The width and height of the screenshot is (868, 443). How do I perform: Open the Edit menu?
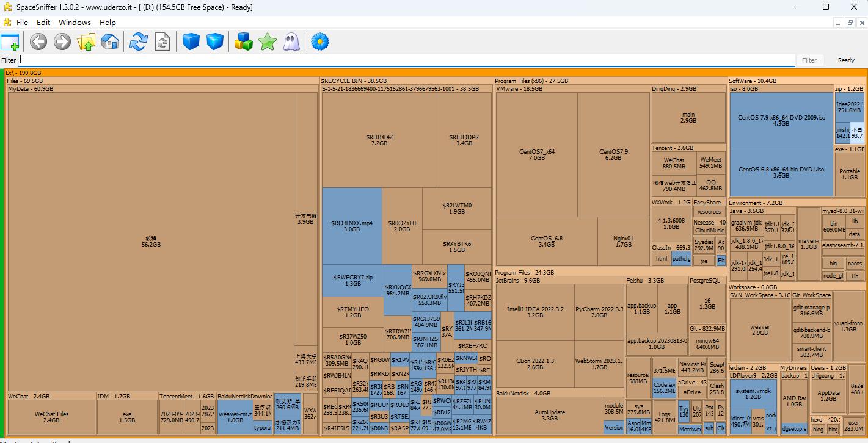[43, 22]
